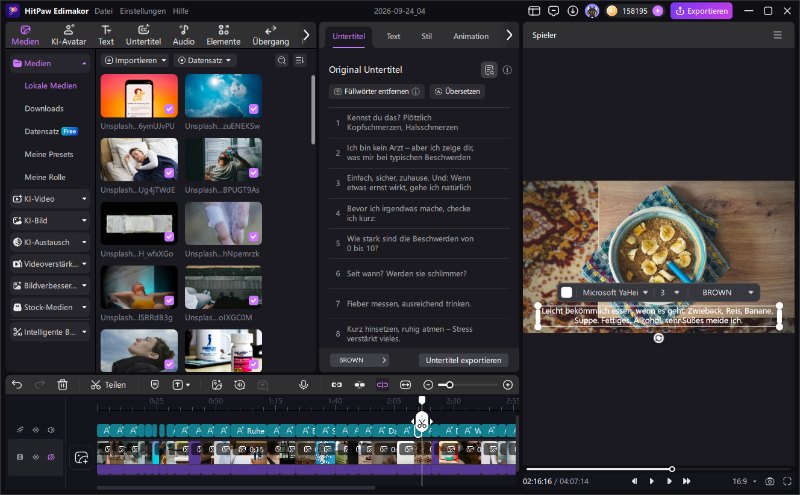Expand the KI-Austausch sidebar section
This screenshot has height=495, width=800.
49,242
